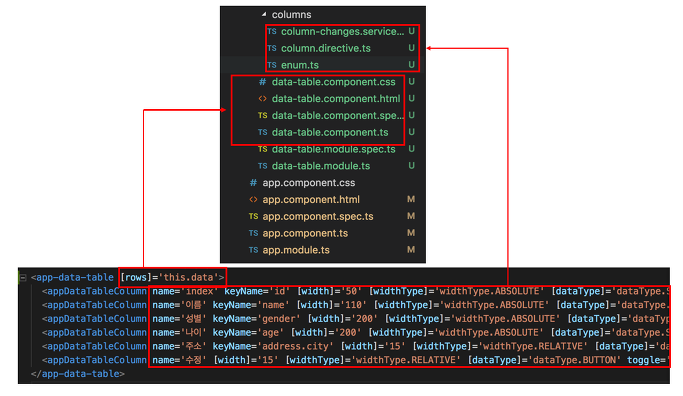Click name='index' attribute in first column
Screen dimensions: 683x396
click(x=185, y=291)
